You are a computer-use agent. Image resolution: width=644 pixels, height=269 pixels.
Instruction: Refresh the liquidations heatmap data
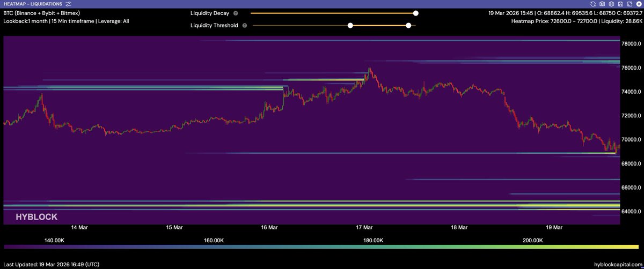[593, 4]
